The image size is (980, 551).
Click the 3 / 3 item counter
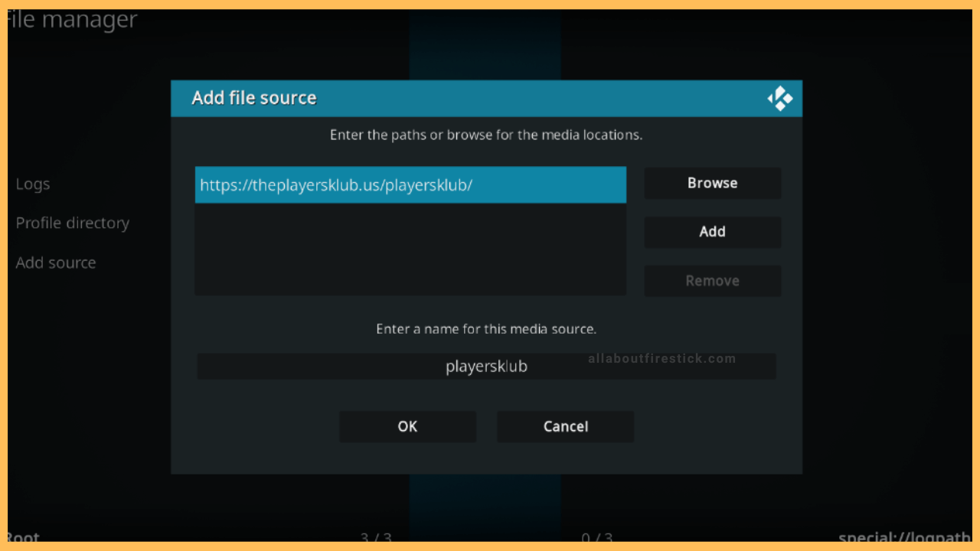[375, 538]
